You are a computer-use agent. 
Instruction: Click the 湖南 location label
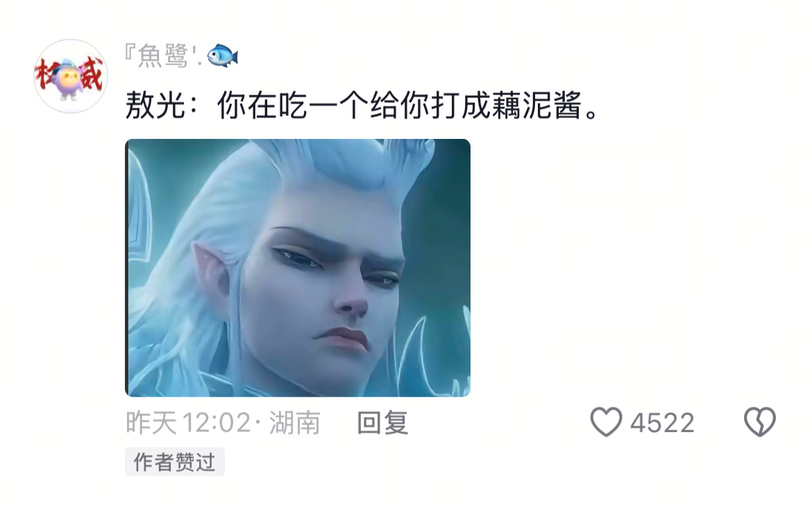[295, 422]
